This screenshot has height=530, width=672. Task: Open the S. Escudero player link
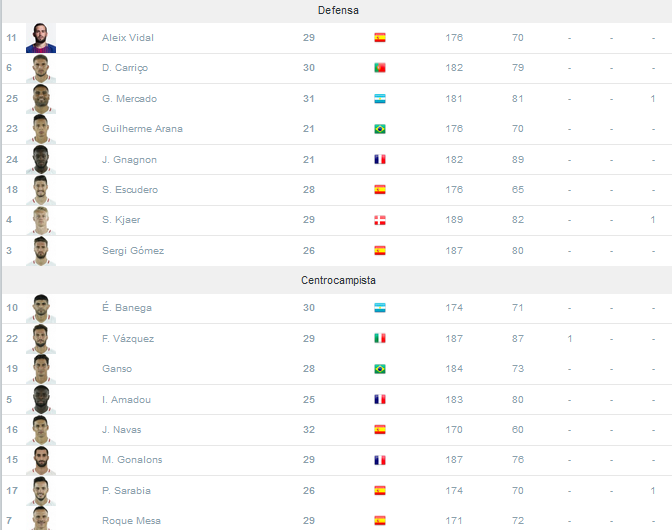tap(130, 189)
